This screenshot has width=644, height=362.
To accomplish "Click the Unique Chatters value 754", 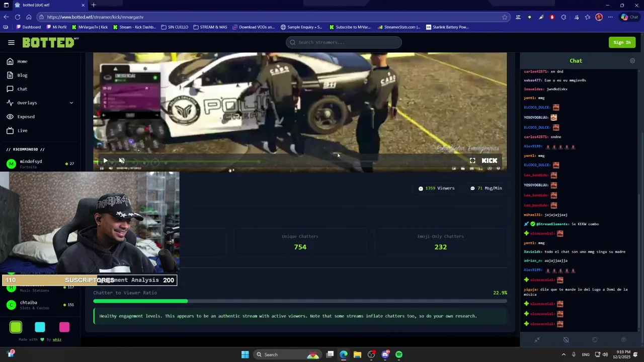I will [x=300, y=247].
